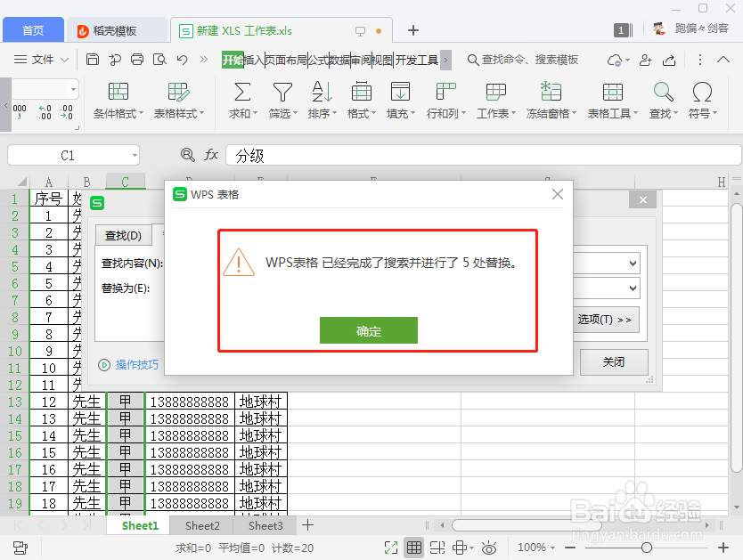Click the Symbol (符号) omega icon
The height and width of the screenshot is (560, 743).
click(x=702, y=92)
